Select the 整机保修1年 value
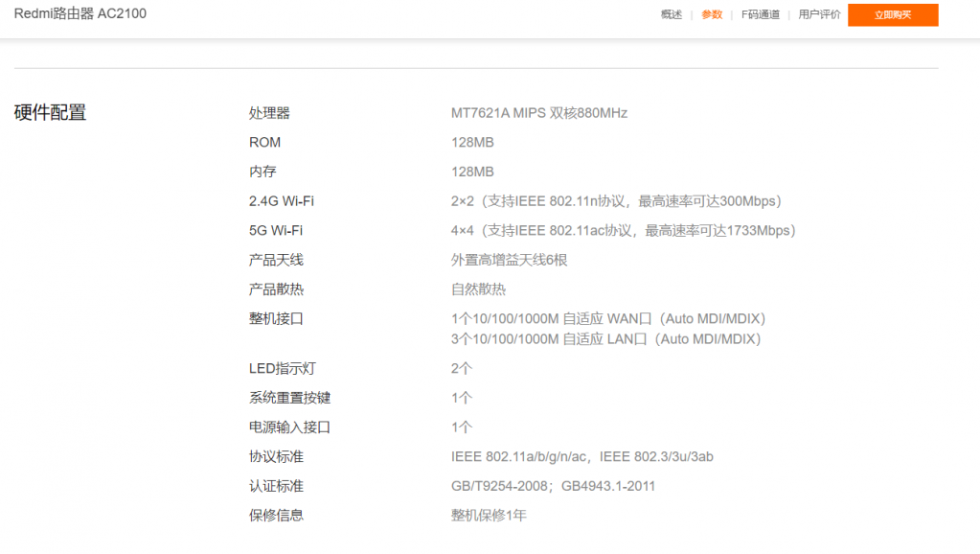Viewport: 980px width, 554px height. (x=489, y=516)
